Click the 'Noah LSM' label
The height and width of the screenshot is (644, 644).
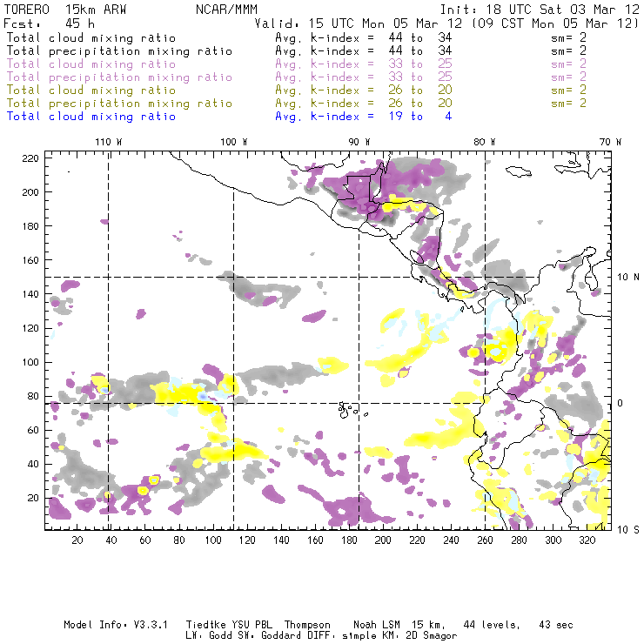coord(377,625)
